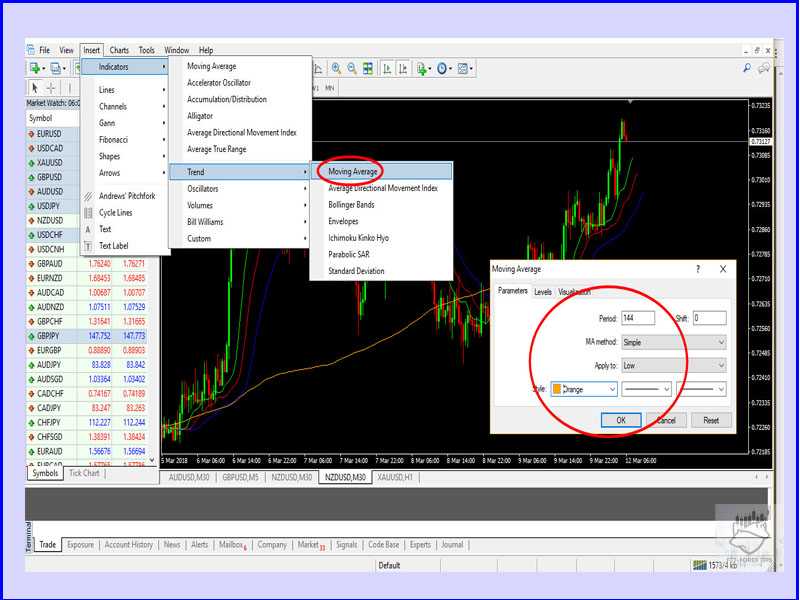Switch to the Visualization tab
The height and width of the screenshot is (600, 800).
[574, 292]
